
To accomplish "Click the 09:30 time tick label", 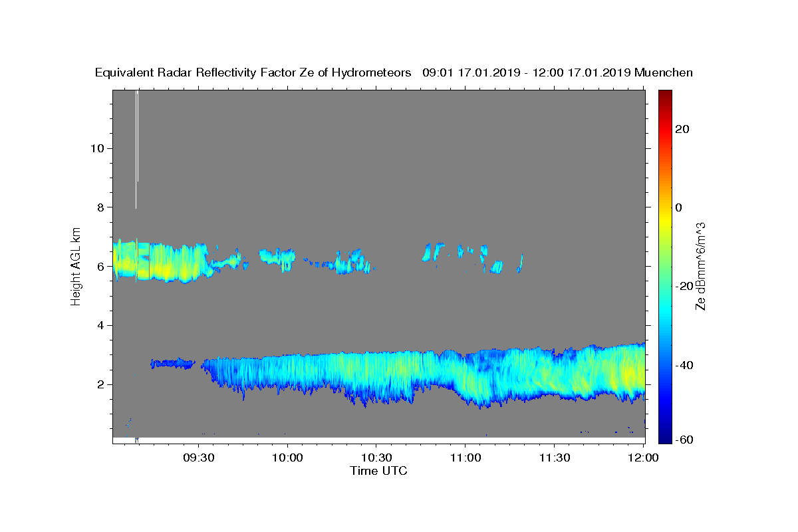I will pos(199,458).
